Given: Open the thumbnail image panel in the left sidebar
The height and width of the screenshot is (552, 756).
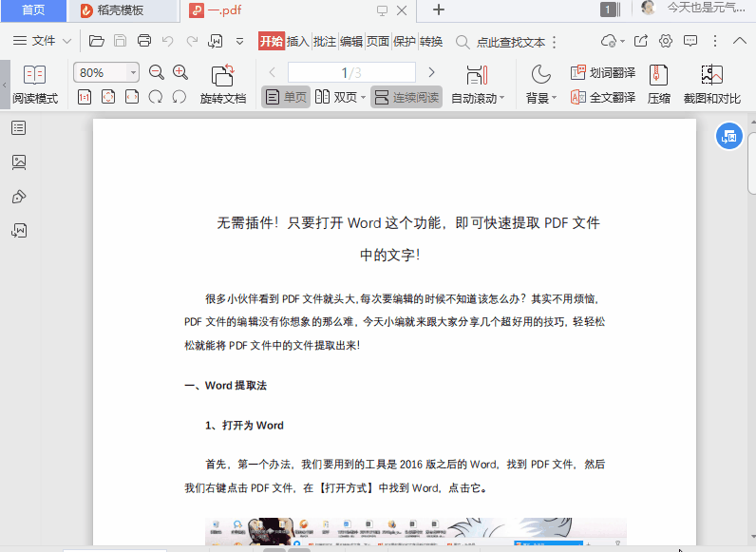Looking at the screenshot, I should [x=19, y=162].
